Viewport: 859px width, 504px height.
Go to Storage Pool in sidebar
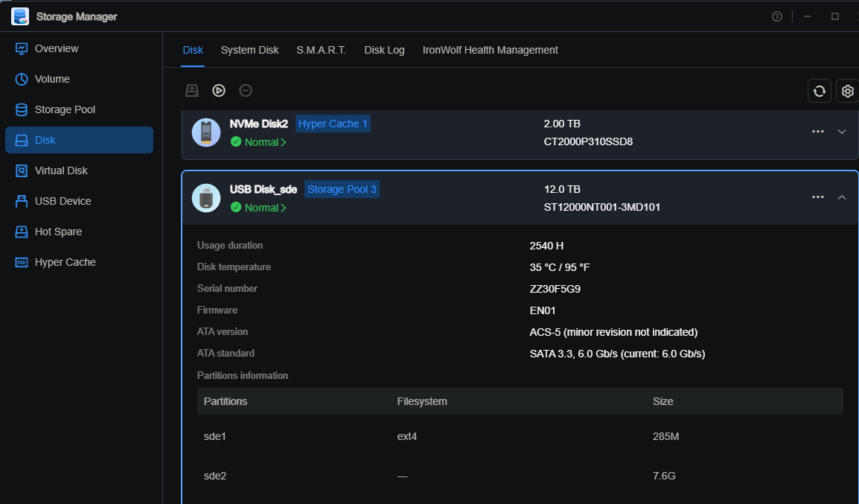point(79,109)
